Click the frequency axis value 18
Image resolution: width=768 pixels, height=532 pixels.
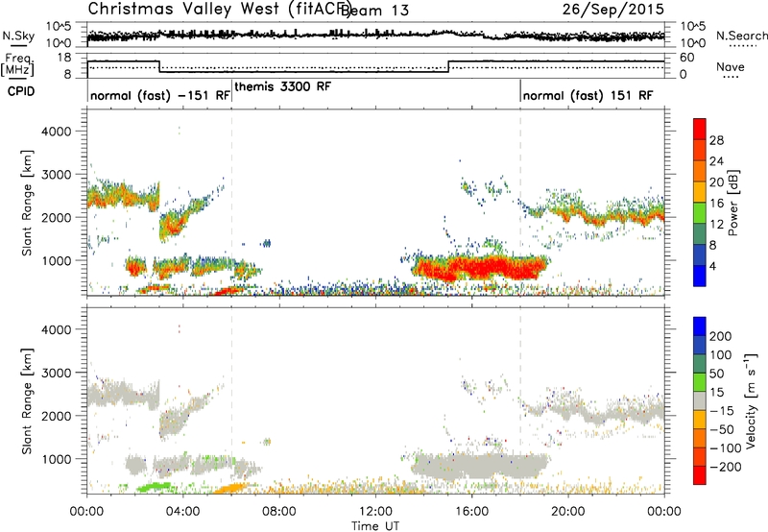click(x=64, y=58)
